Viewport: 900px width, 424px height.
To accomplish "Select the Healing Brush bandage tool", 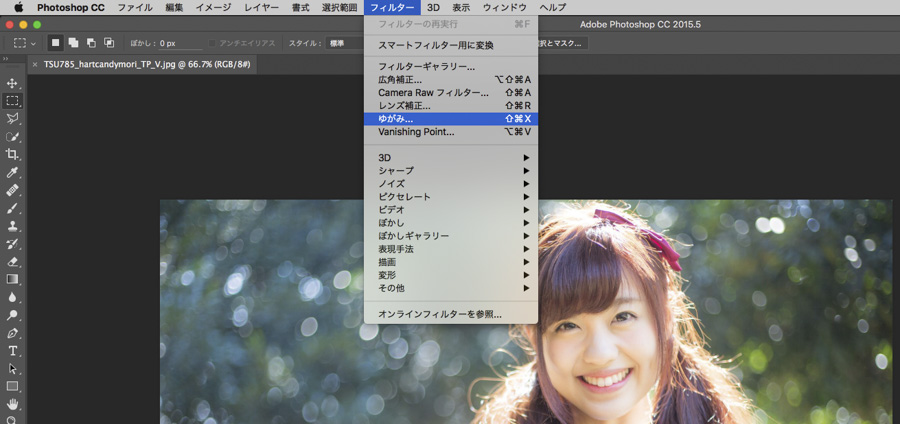I will pos(12,190).
